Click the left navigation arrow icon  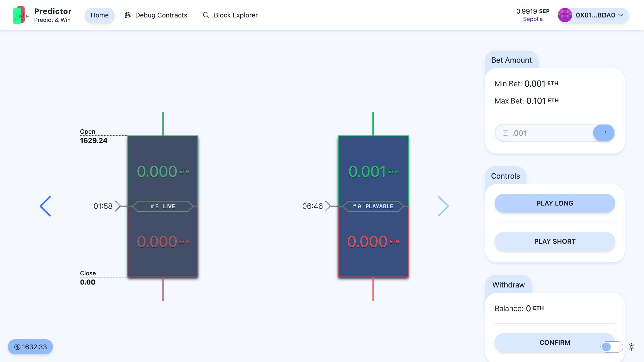[45, 206]
